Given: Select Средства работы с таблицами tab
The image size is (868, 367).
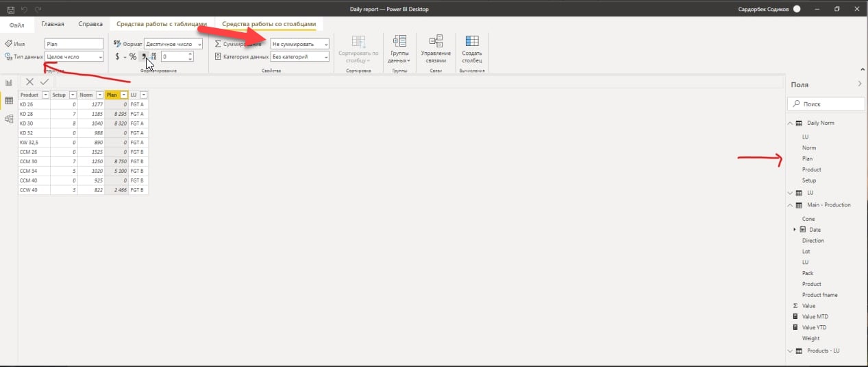Looking at the screenshot, I should point(162,24).
